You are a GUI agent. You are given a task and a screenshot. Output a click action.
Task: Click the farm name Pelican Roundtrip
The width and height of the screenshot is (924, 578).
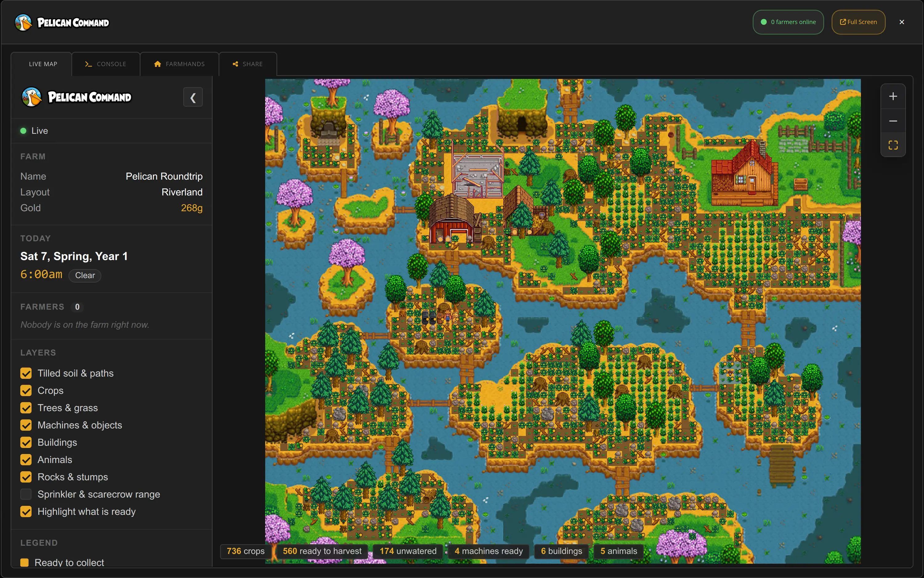point(164,176)
